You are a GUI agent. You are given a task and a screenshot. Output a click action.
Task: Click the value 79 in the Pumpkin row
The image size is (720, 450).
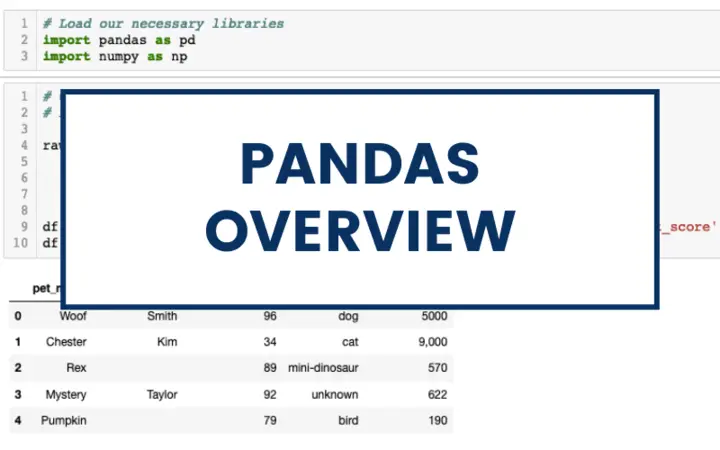pos(270,420)
